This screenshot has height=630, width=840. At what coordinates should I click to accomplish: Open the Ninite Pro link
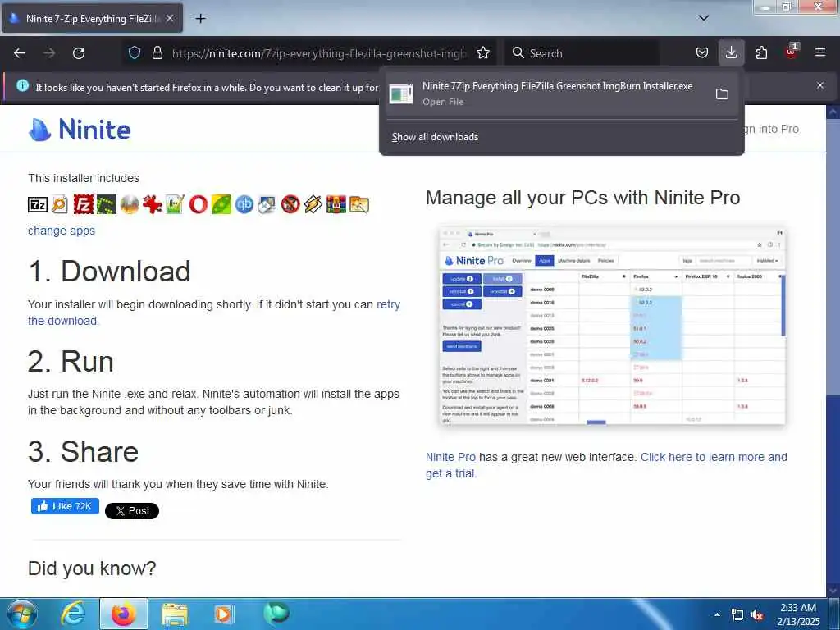tap(450, 458)
